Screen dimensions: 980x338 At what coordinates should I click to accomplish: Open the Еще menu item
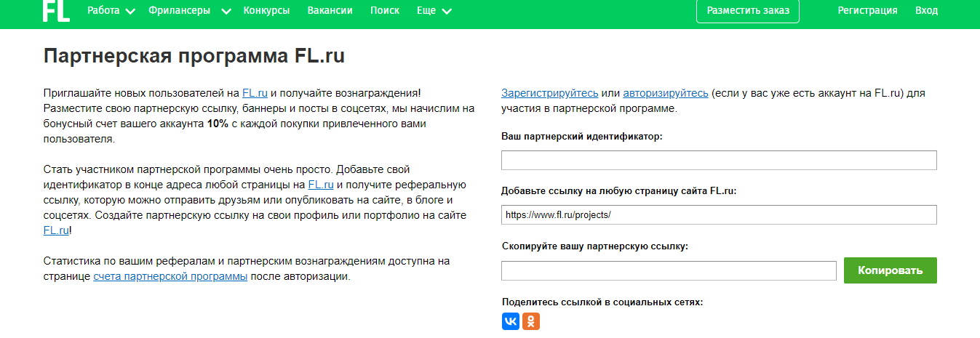pyautogui.click(x=426, y=11)
